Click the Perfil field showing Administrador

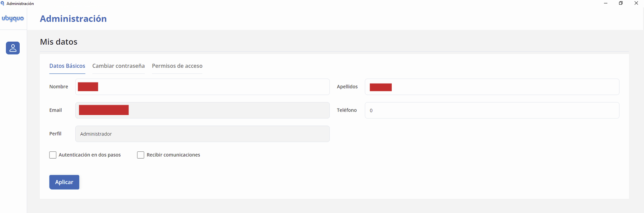coord(202,134)
